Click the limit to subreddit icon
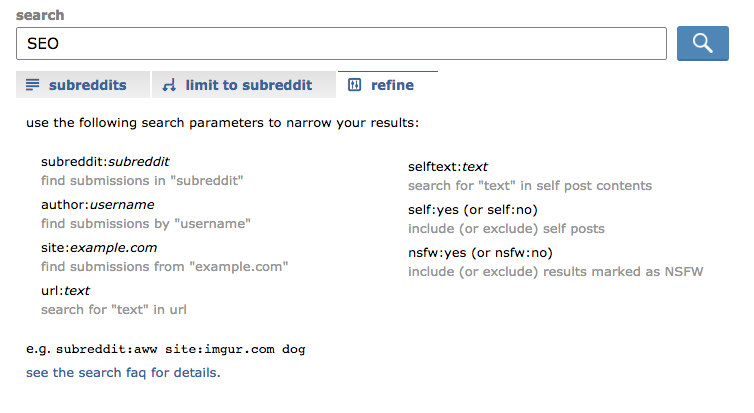 click(169, 85)
